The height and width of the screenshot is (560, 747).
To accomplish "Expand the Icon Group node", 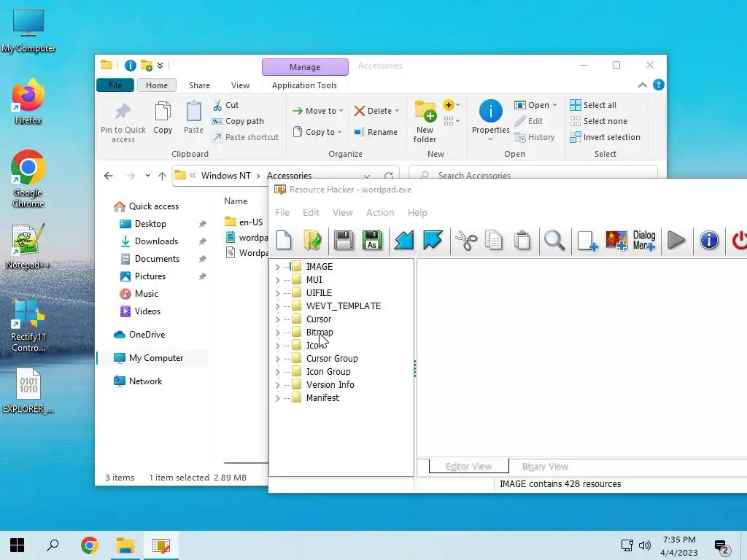I will [x=278, y=372].
